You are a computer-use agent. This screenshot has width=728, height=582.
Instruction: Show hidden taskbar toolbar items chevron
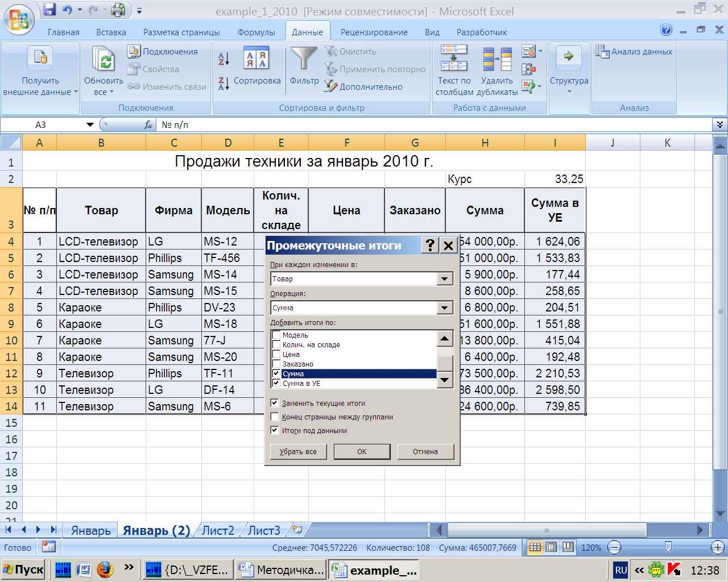tap(129, 567)
